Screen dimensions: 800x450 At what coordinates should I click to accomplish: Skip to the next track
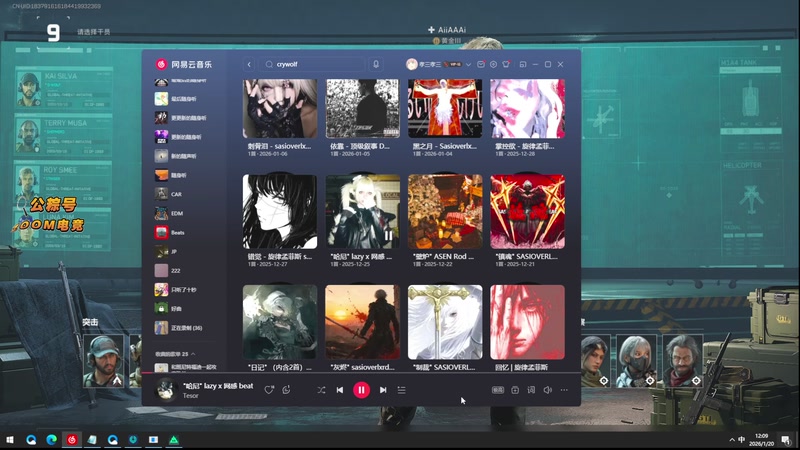pos(383,390)
